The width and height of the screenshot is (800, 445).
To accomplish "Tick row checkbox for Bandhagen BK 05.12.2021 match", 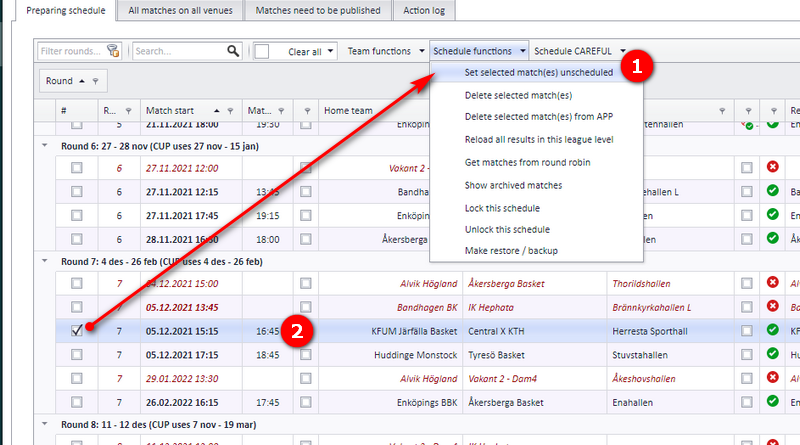I will [x=77, y=307].
